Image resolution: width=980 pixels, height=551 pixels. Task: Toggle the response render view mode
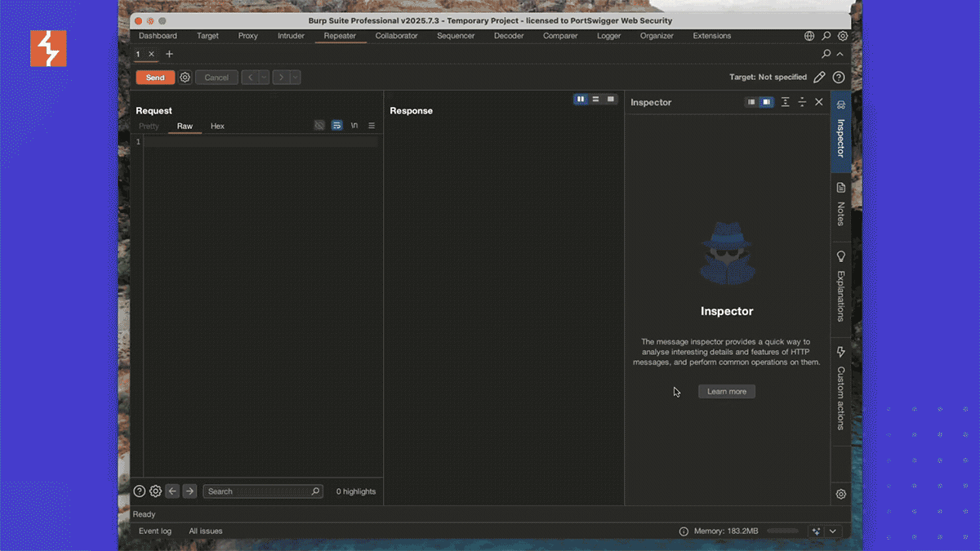(611, 99)
